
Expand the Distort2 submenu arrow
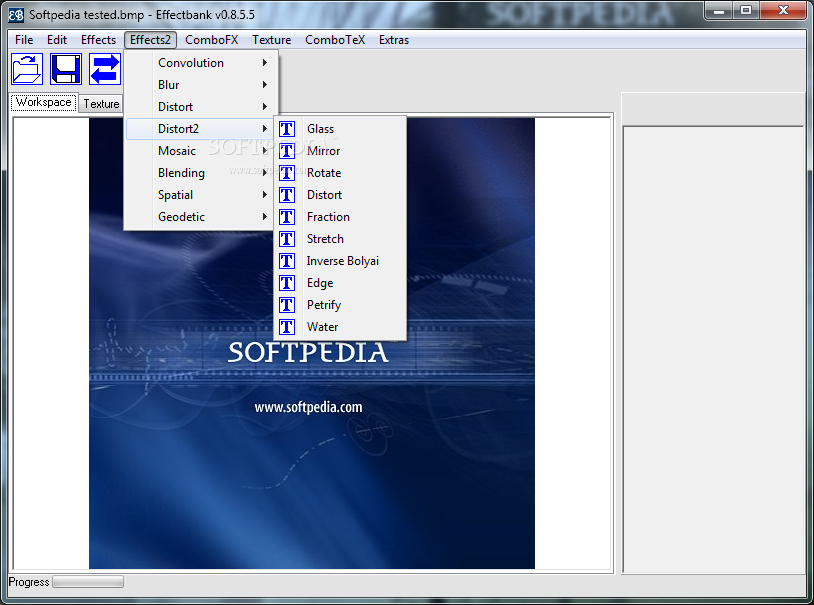coord(265,129)
